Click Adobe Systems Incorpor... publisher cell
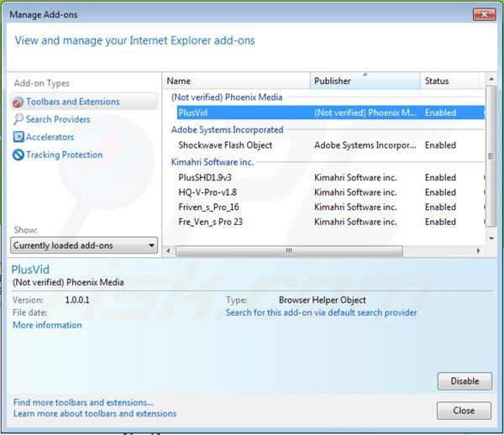 click(x=365, y=145)
